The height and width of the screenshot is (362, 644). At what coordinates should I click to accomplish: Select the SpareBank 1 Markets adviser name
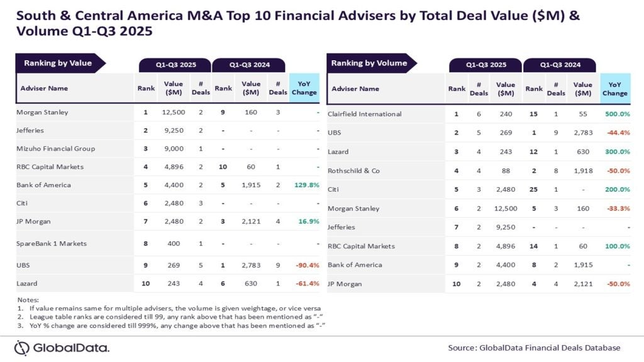(52, 243)
